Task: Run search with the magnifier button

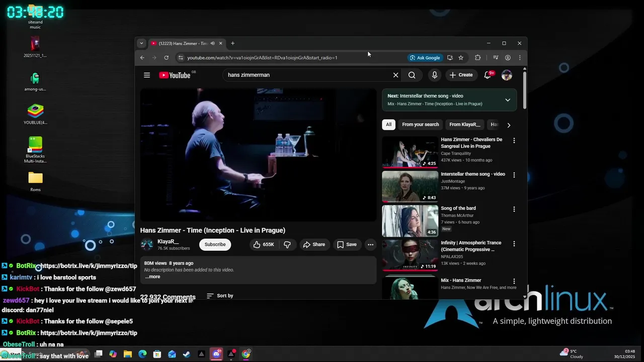Action: click(x=412, y=75)
